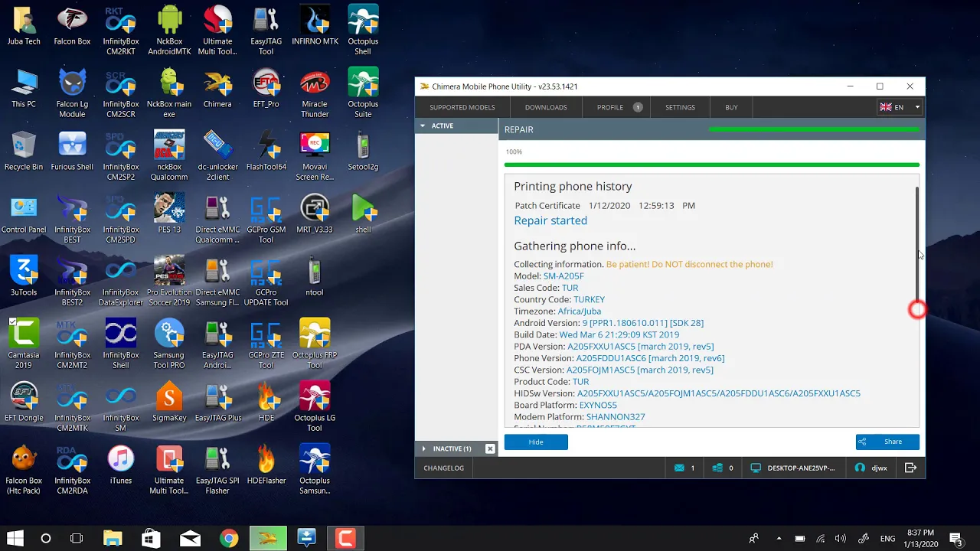Click the model value SM-A205F
Viewport: 980px width, 551px height.
tap(563, 276)
